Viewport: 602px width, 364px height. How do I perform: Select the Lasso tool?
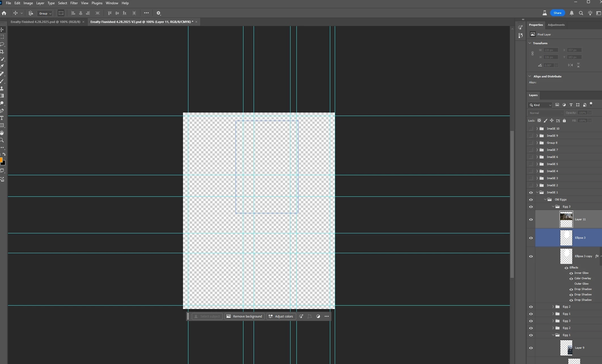[x=2, y=44]
